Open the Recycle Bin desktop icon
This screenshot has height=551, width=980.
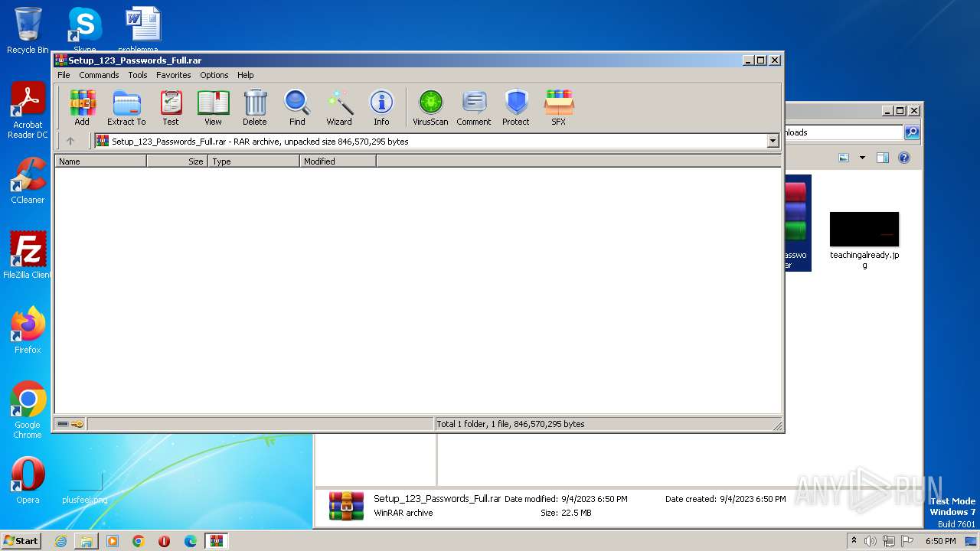[28, 31]
